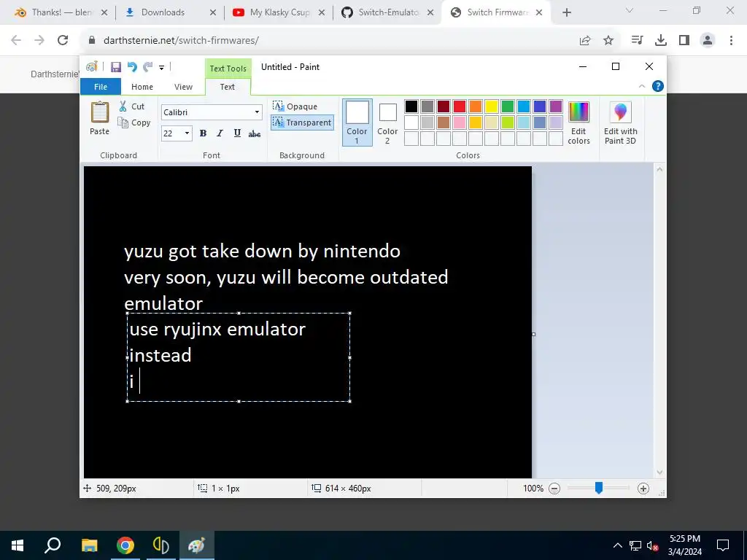The height and width of the screenshot is (560, 747).
Task: Click the Redo arrow in Paint's title bar
Action: click(147, 67)
